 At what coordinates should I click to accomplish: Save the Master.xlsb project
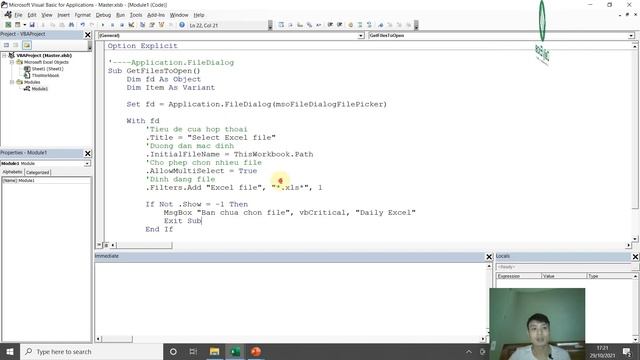[x=32, y=25]
